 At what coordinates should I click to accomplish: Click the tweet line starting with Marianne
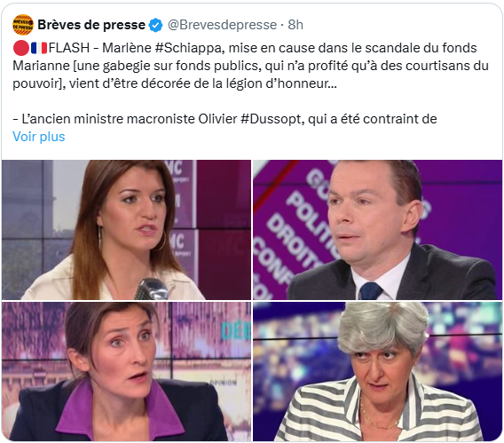click(250, 66)
